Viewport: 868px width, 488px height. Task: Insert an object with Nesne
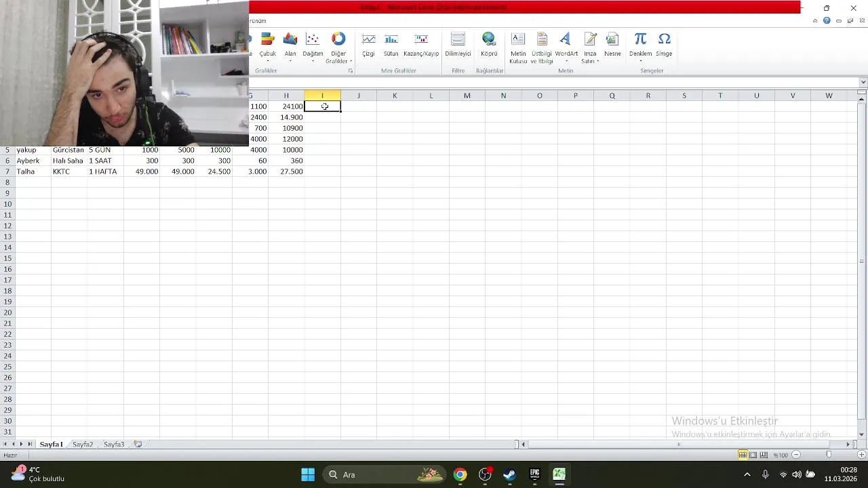[612, 45]
